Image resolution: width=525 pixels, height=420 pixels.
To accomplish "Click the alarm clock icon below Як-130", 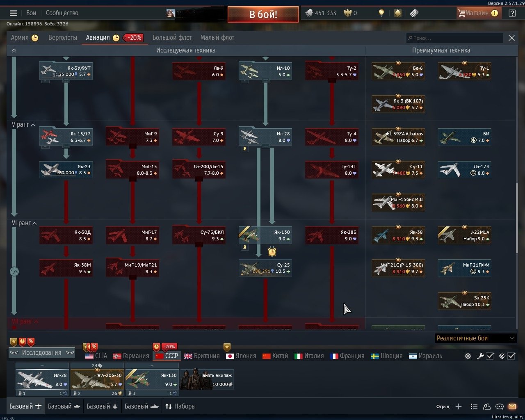I will [x=272, y=251].
